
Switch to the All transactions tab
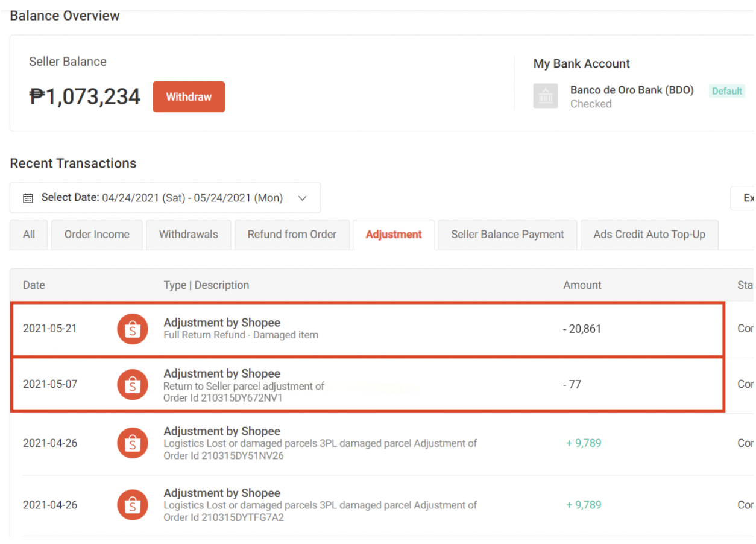coord(29,235)
